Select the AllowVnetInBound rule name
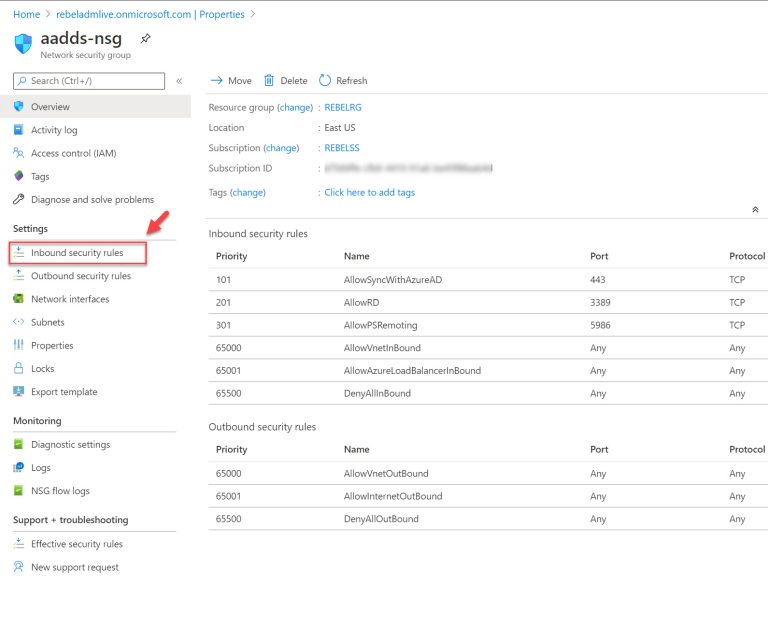 (382, 347)
